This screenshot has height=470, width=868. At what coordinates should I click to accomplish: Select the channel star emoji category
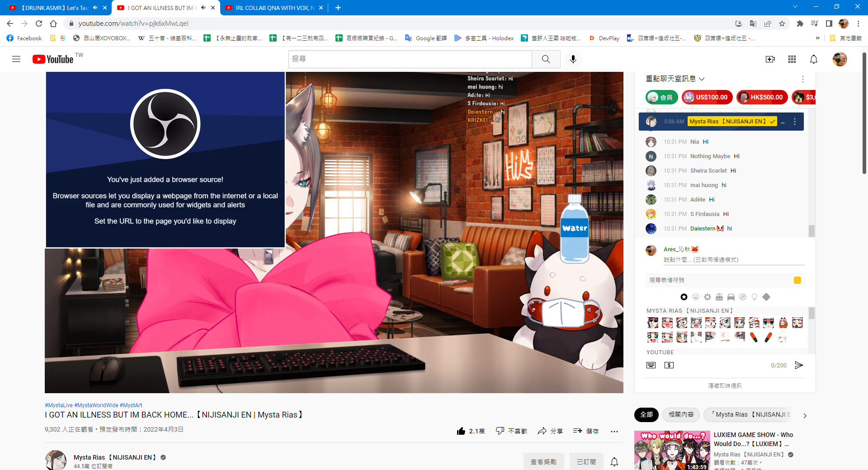point(684,297)
